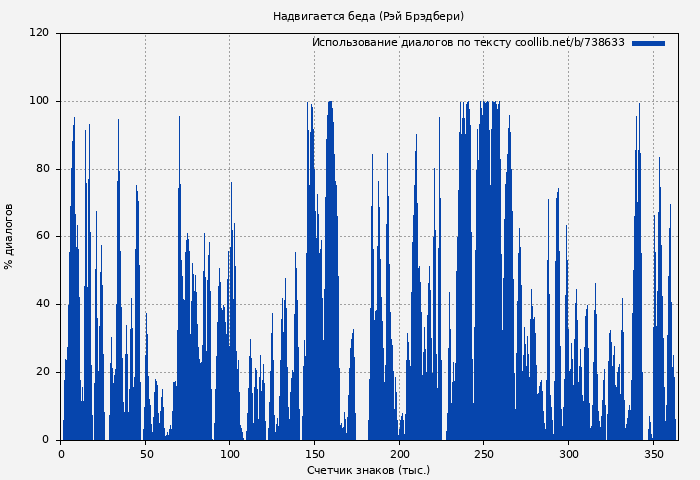Click the 0 tick label on y-axis
Image resolution: width=700 pixels, height=480 pixels.
tap(45, 440)
